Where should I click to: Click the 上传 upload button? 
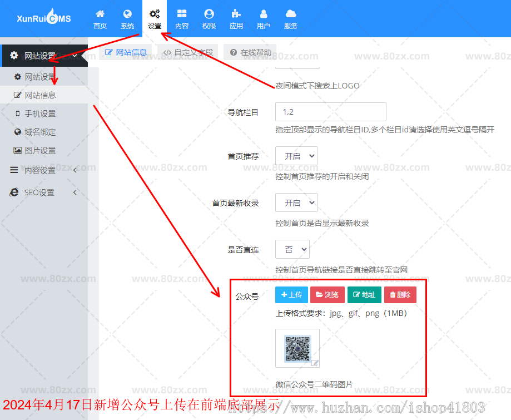point(291,295)
